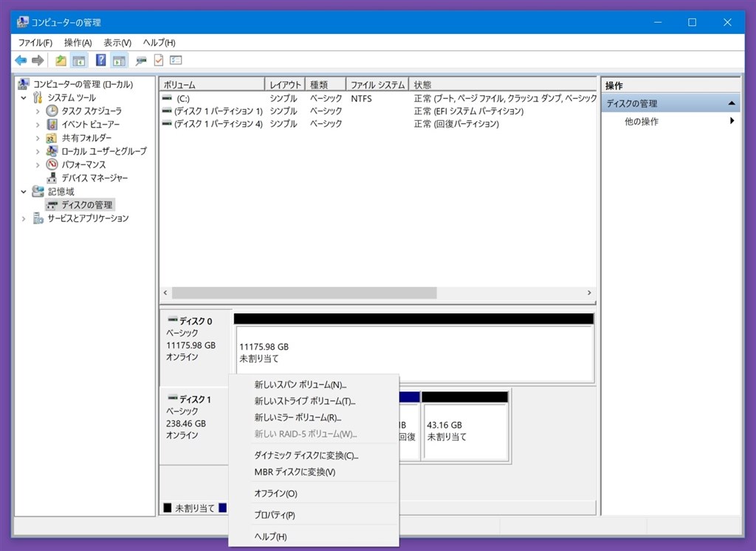756x551 pixels.
Task: Expand the イベント ビューアー node
Action: click(38, 125)
